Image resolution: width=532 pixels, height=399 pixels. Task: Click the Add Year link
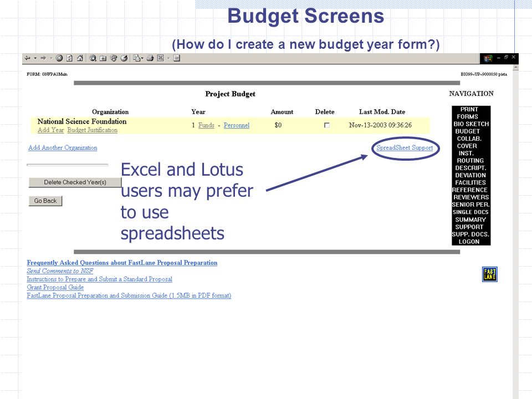coord(50,130)
